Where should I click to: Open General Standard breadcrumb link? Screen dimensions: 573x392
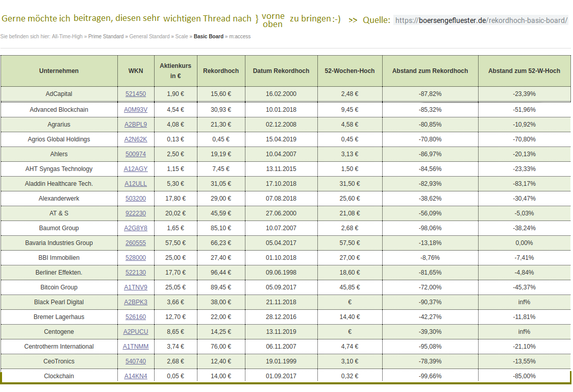click(150, 37)
